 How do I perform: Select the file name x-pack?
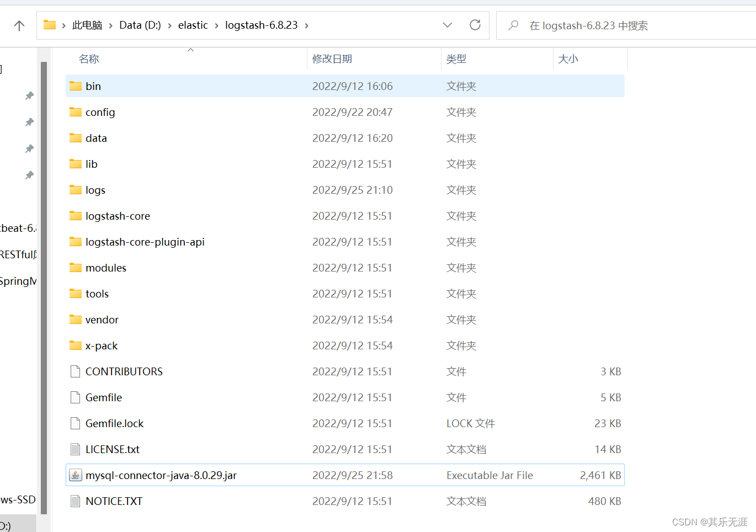click(102, 346)
